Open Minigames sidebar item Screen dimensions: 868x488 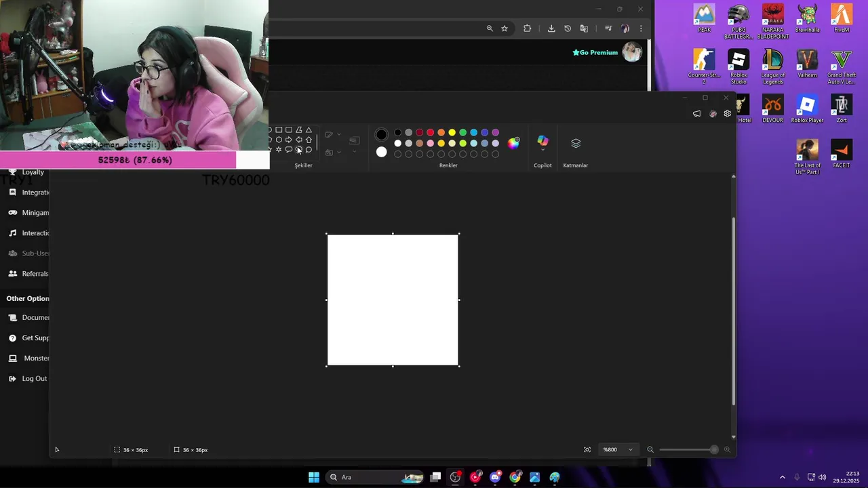click(28, 213)
